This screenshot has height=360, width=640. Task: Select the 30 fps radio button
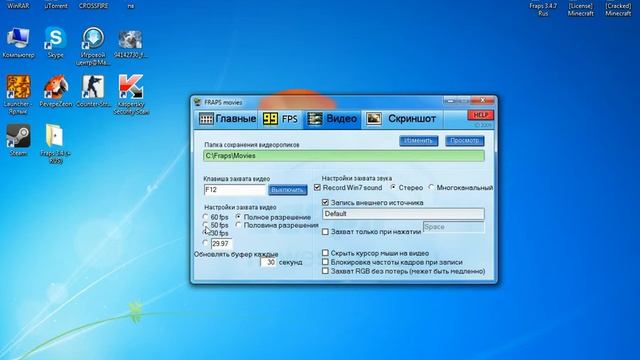click(206, 233)
